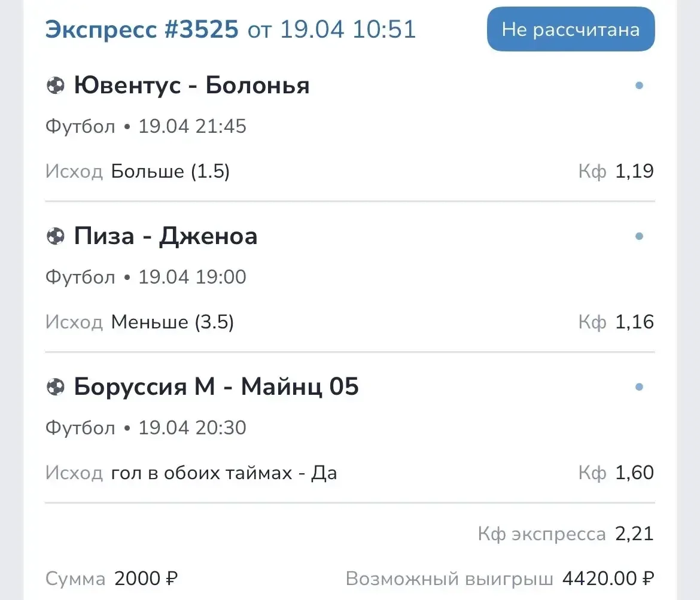Image resolution: width=700 pixels, height=600 pixels.
Task: Tap the blue status dot for Пиза - Дженоа
Action: [639, 237]
